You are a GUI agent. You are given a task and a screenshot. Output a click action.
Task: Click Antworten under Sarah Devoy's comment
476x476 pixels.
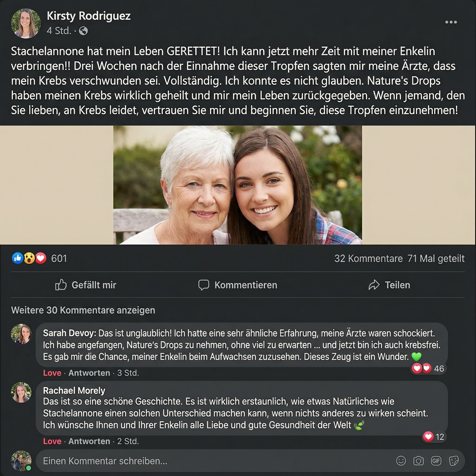89,373
